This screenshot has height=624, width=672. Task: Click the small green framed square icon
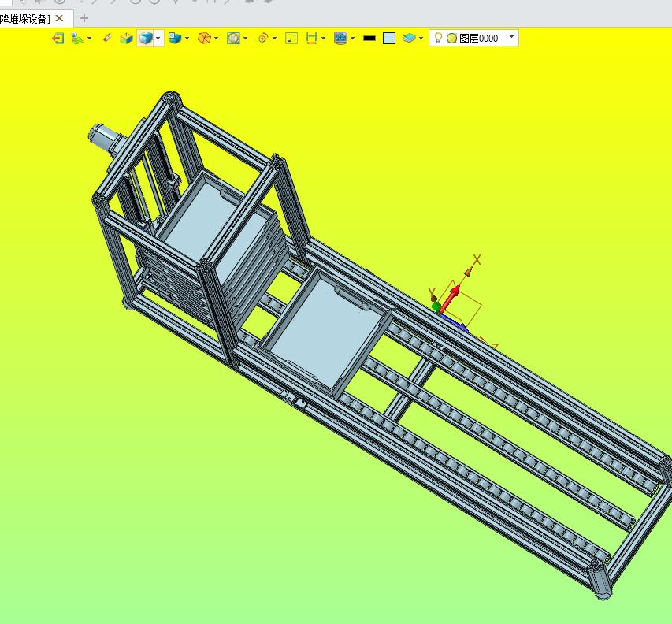(291, 38)
